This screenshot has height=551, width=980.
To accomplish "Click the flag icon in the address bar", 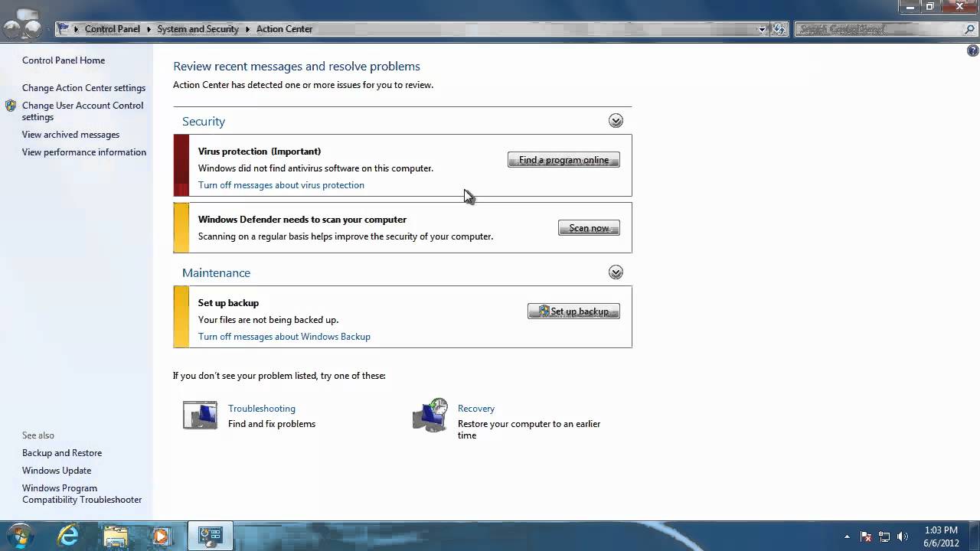I will pos(64,29).
